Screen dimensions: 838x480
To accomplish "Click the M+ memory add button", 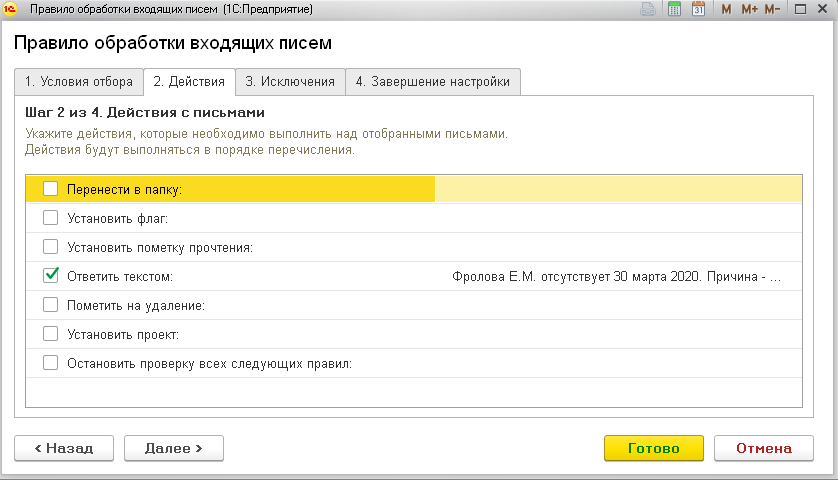I will click(x=749, y=9).
